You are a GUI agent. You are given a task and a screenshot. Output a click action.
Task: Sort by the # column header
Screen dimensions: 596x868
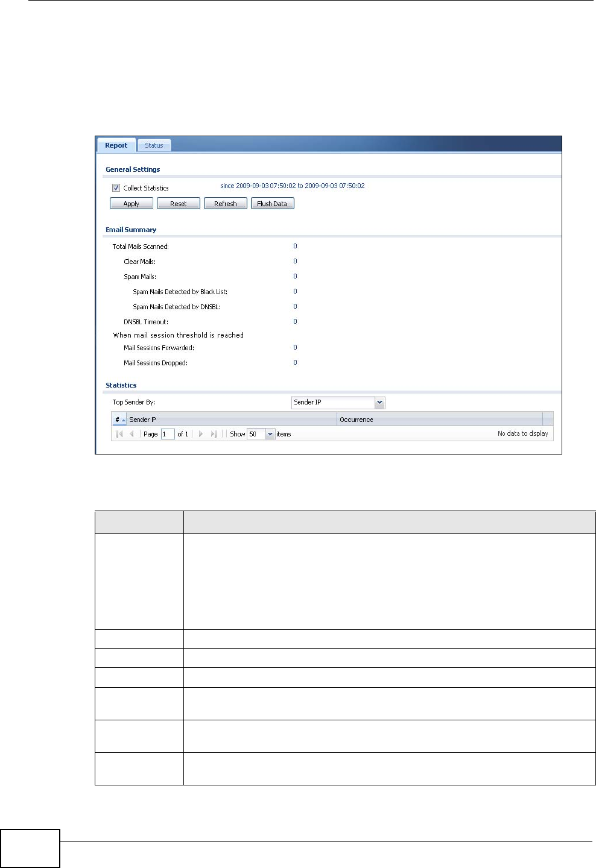tap(119, 420)
